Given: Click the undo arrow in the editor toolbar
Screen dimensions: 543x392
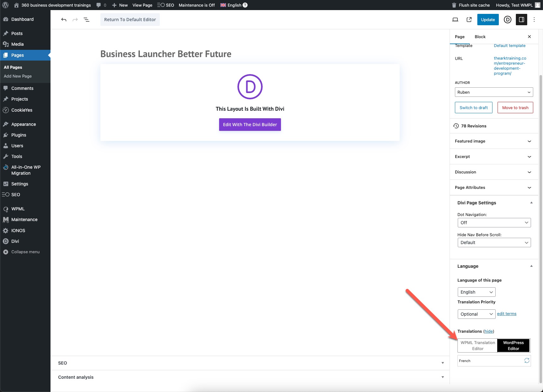Looking at the screenshot, I should (64, 20).
